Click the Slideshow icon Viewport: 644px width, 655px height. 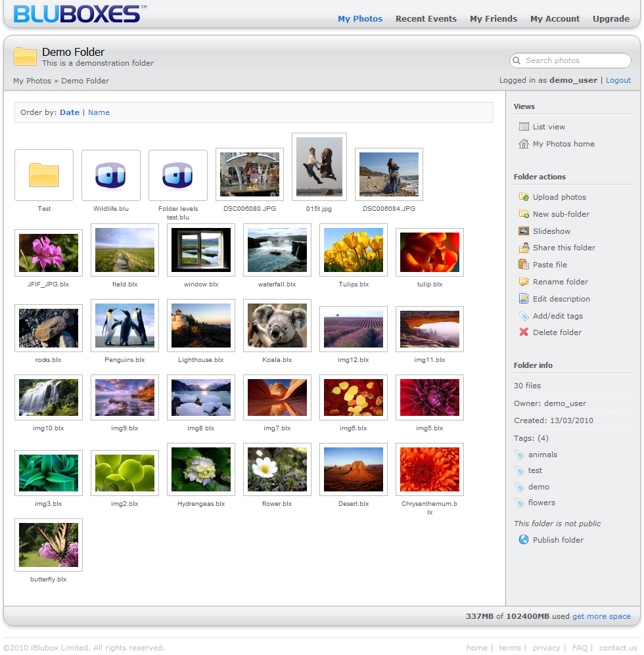[523, 231]
